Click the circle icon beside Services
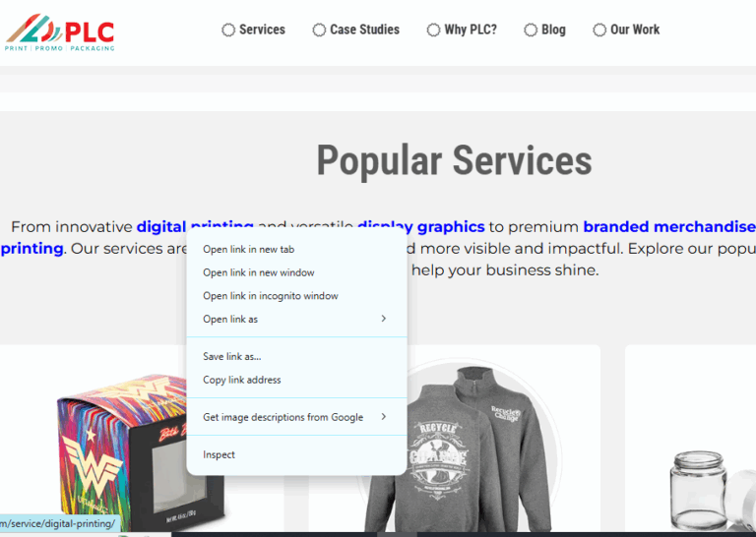Image resolution: width=756 pixels, height=537 pixels. [228, 30]
